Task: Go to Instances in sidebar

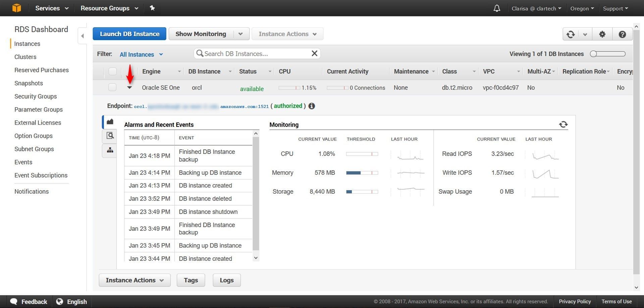Action: point(27,44)
